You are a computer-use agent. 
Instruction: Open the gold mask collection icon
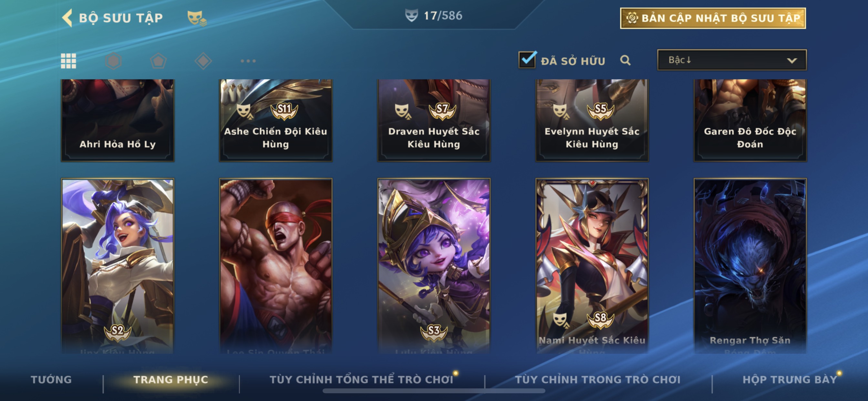(x=197, y=18)
